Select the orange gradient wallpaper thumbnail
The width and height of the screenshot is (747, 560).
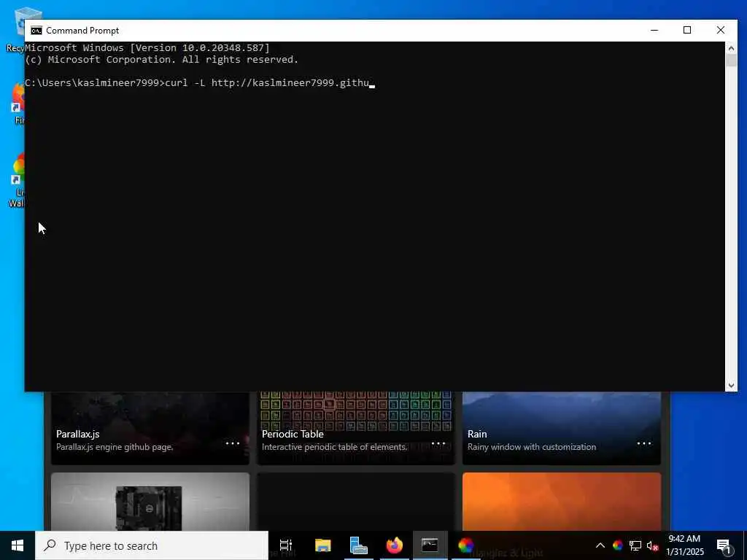click(x=562, y=502)
